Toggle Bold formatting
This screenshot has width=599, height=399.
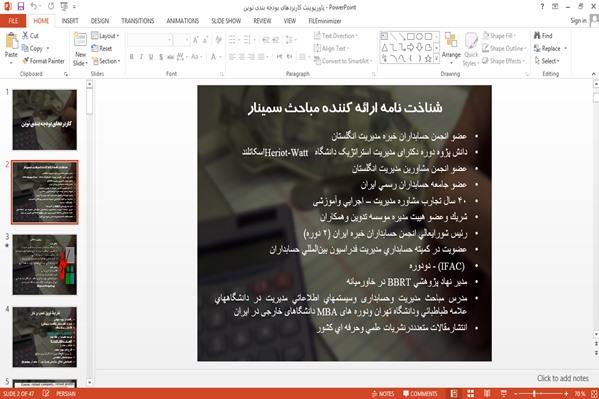(x=131, y=57)
